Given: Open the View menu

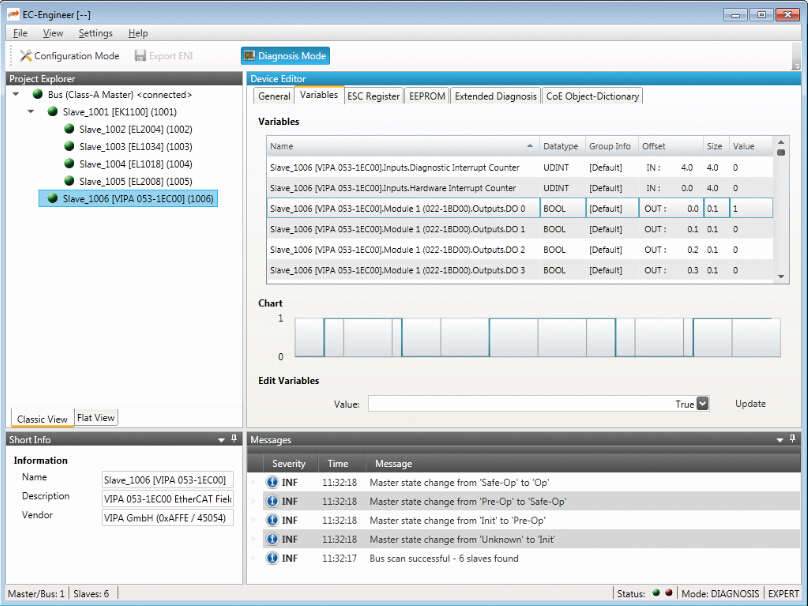Looking at the screenshot, I should [x=53, y=33].
